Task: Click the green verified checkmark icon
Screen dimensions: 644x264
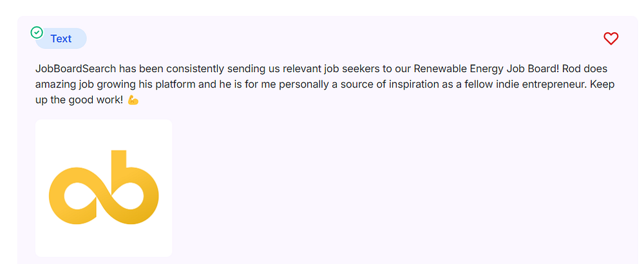Action: pyautogui.click(x=37, y=32)
